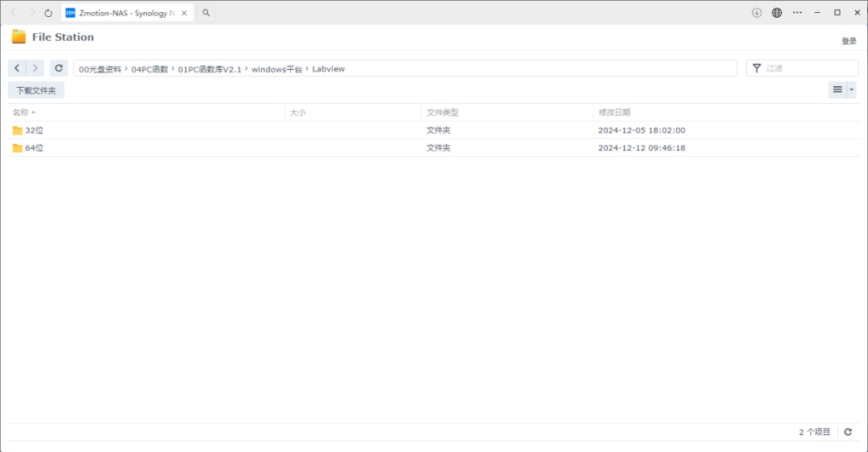Click the filter funnel icon
Image resolution: width=868 pixels, height=452 pixels.
point(757,68)
